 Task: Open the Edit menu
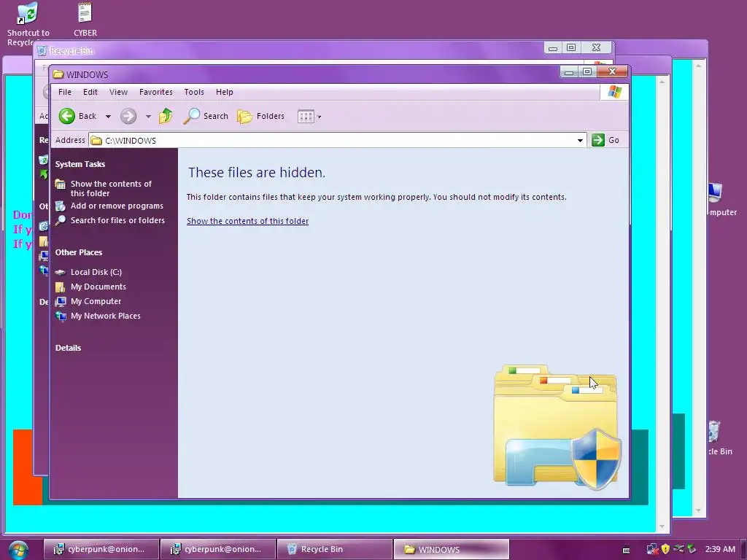[90, 92]
